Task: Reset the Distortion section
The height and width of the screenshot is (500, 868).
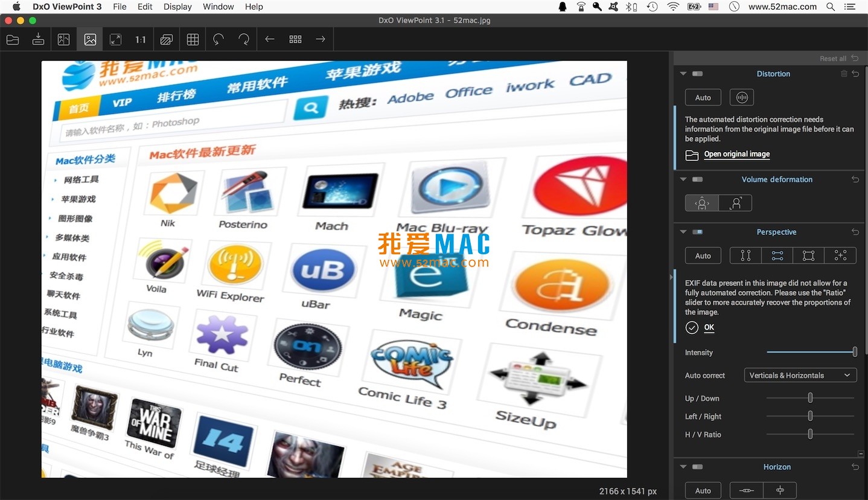Action: click(x=855, y=74)
